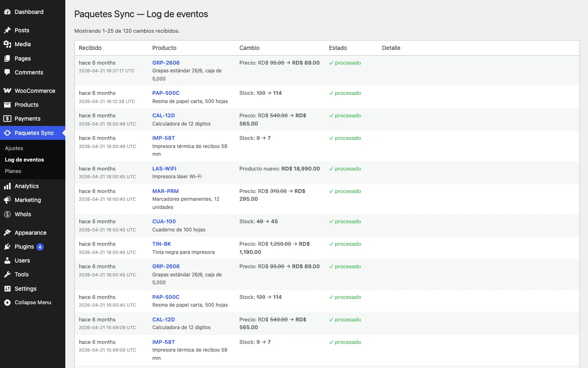Collapse the admin sidebar menu
The height and width of the screenshot is (368, 588).
[x=28, y=303]
